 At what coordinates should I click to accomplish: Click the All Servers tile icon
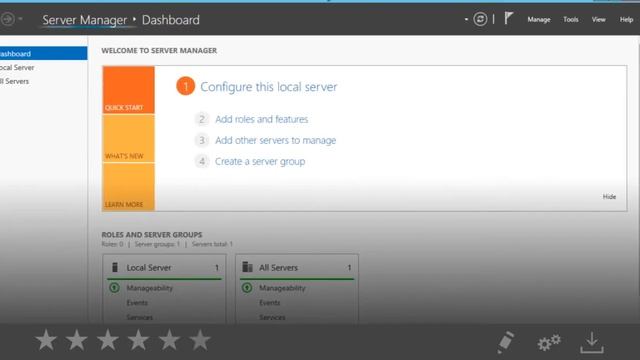click(x=247, y=267)
